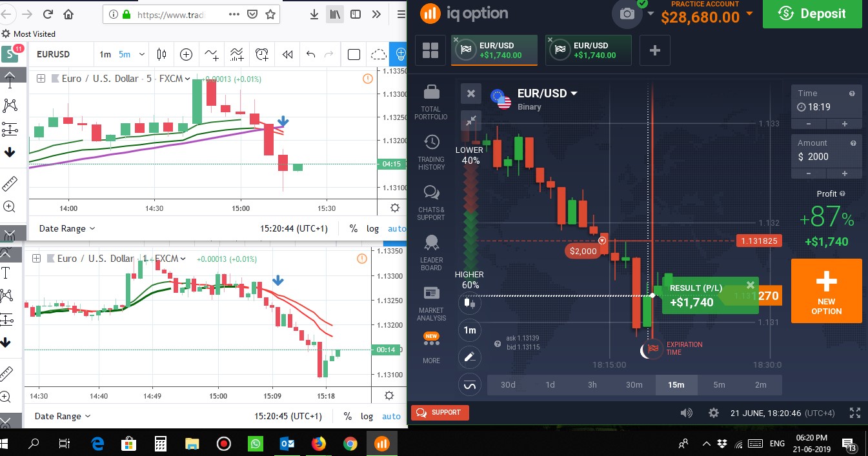868x456 pixels.
Task: Toggle auto scale on lower TradingView chart
Action: [391, 416]
